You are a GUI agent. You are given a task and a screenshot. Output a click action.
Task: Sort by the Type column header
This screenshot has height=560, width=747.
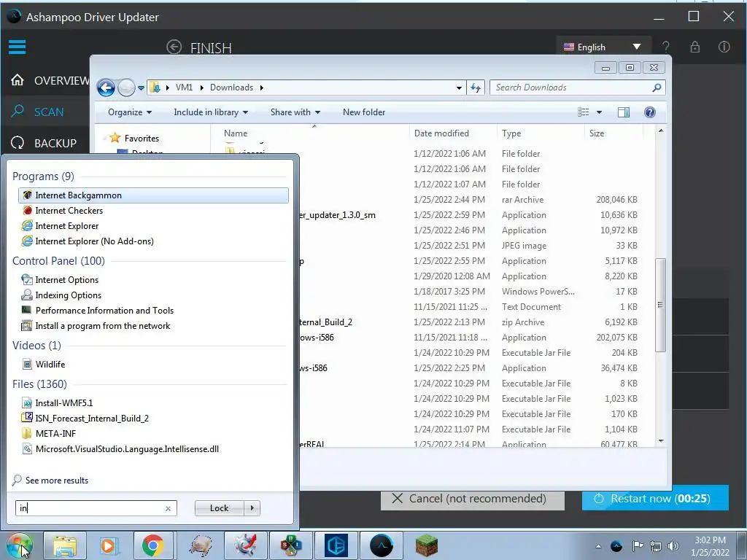541,133
